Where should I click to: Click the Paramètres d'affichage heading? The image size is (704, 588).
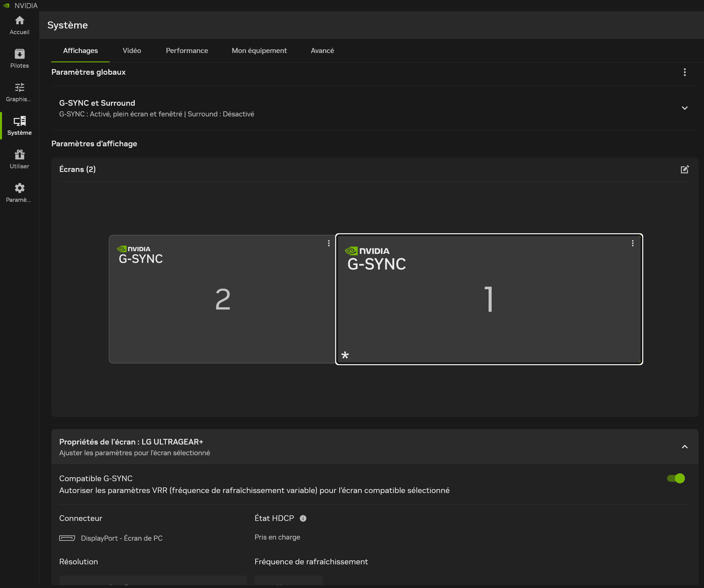94,143
